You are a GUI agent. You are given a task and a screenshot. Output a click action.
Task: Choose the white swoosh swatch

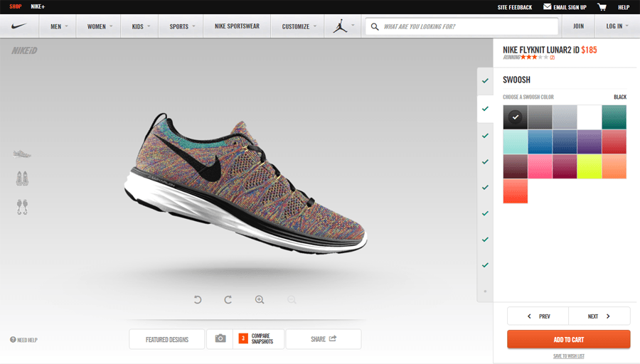590,117
